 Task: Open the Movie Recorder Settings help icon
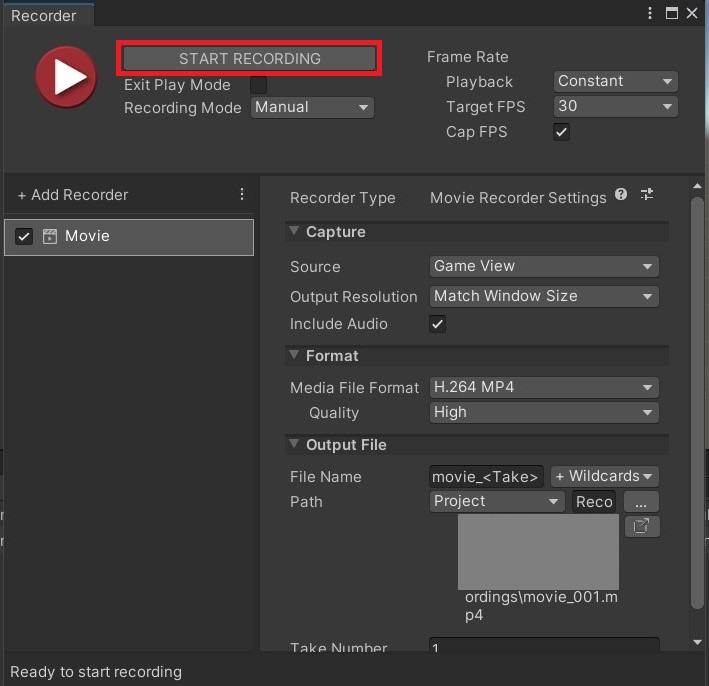coord(621,194)
